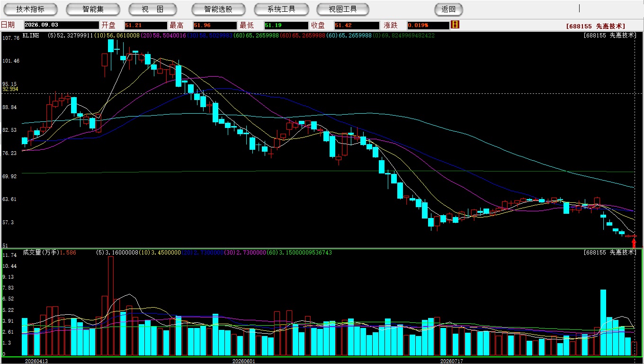Click the (5)52.32799911 moving average value
Image resolution: width=644 pixels, height=364 pixels.
[x=71, y=36]
